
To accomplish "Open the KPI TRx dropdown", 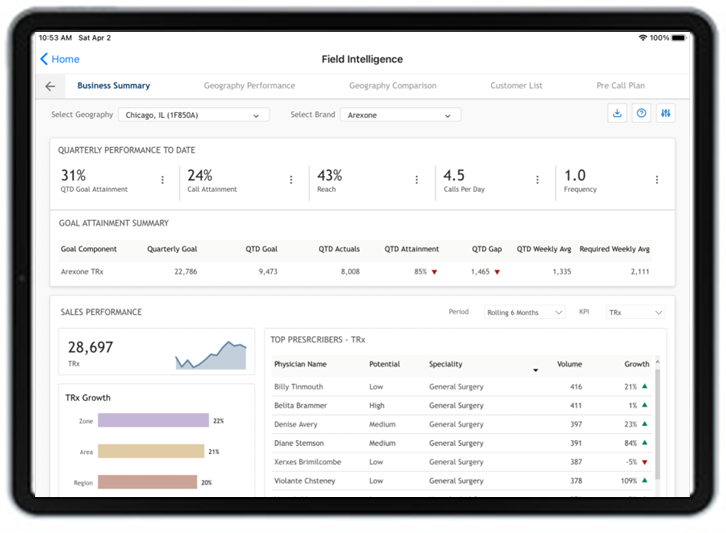I will tap(635, 313).
